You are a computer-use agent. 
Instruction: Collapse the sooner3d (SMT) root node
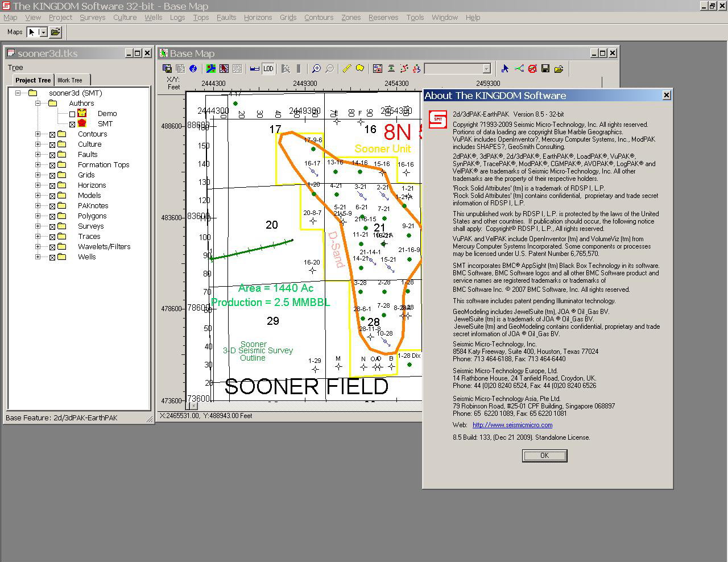click(18, 93)
